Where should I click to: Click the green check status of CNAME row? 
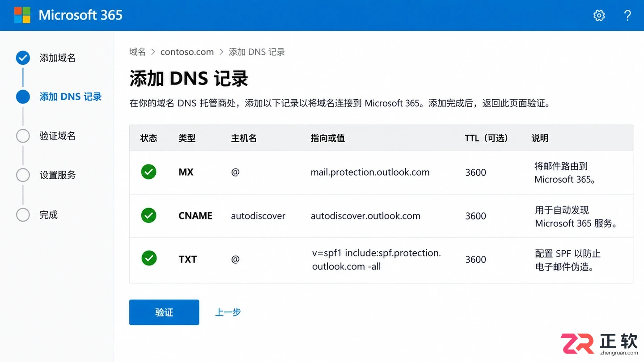(x=148, y=215)
